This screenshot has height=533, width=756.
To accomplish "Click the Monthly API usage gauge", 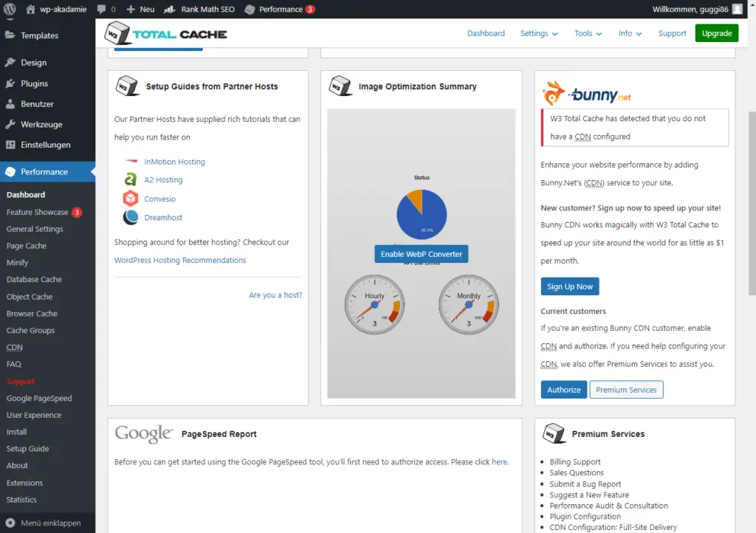I will click(x=469, y=305).
